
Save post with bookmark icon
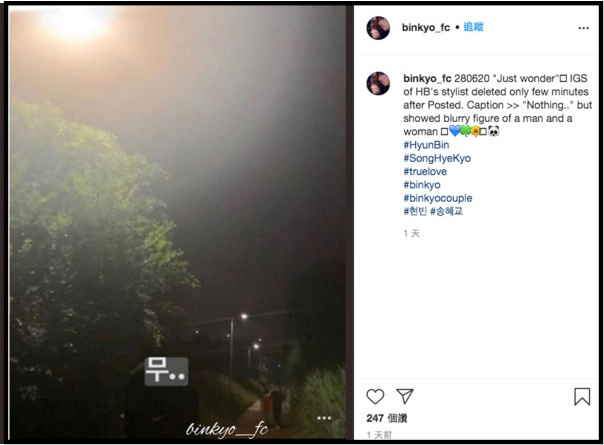pyautogui.click(x=582, y=396)
